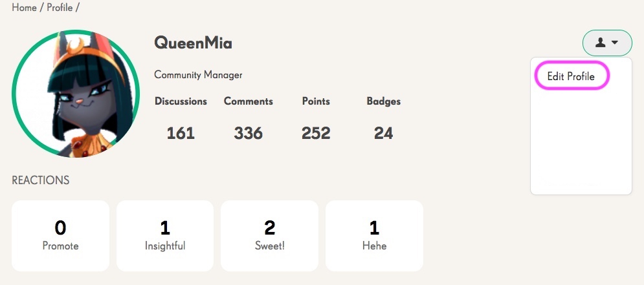Open the Home breadcrumb link
Screen dimensions: 644x285
click(24, 7)
